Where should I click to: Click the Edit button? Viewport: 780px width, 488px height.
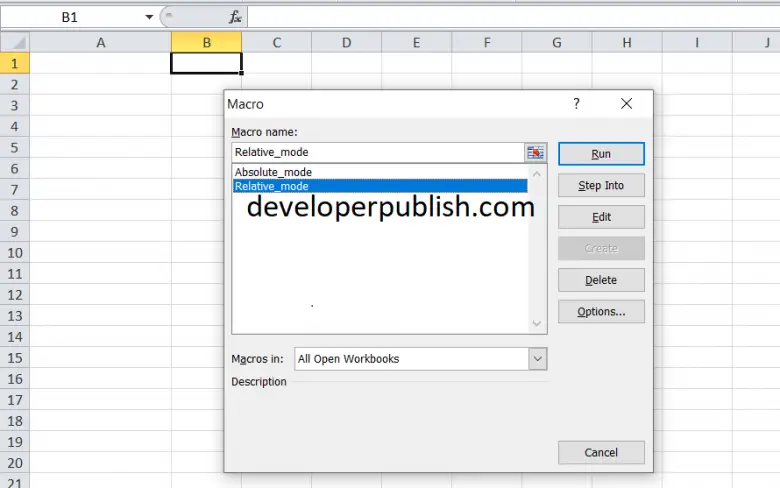pyautogui.click(x=601, y=217)
